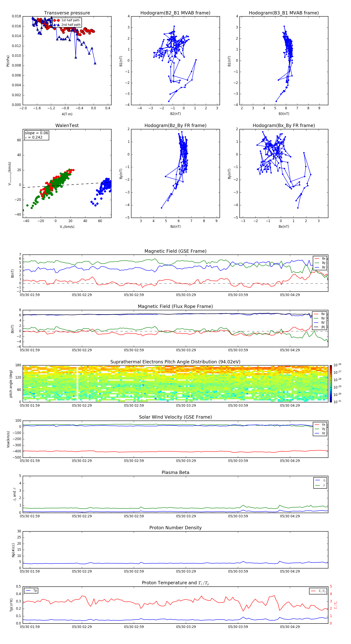
Task: Click the 'A(T·m)' x-axis label
Action: click(x=67, y=114)
